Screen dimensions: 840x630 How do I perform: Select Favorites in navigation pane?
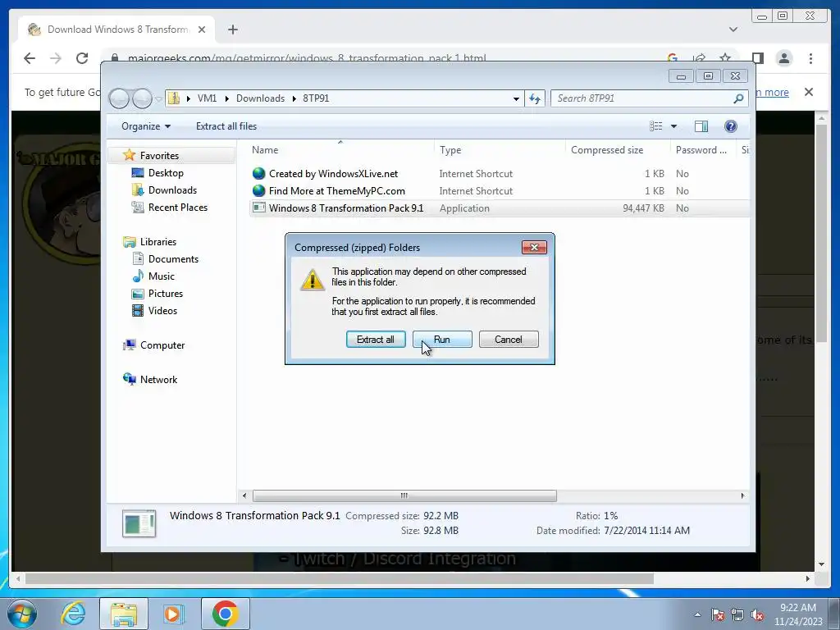[x=159, y=155]
